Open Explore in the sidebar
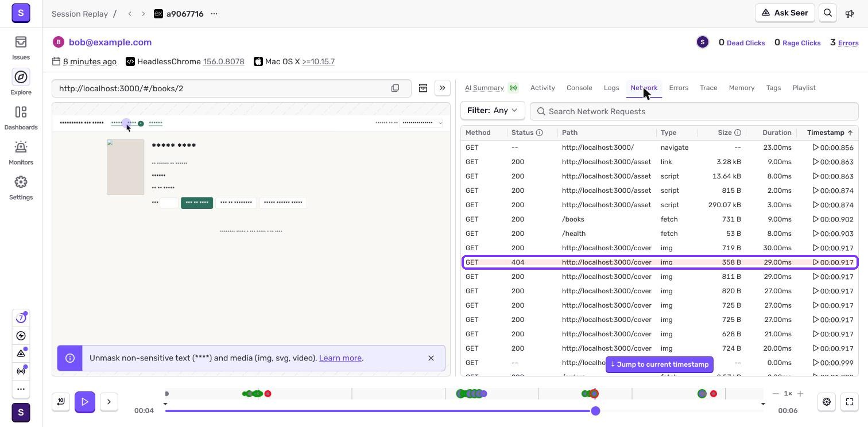Screen dimensions: 868x427 (x=21, y=83)
